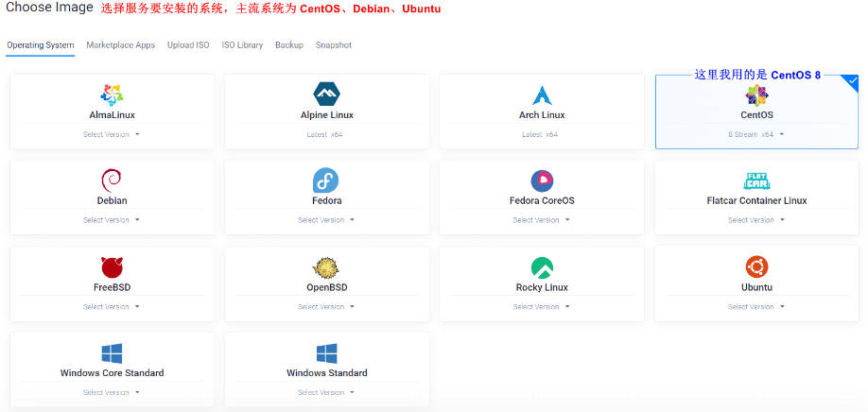Open the Marketplace Apps tab
Screen dimensions: 868x412
(x=121, y=45)
